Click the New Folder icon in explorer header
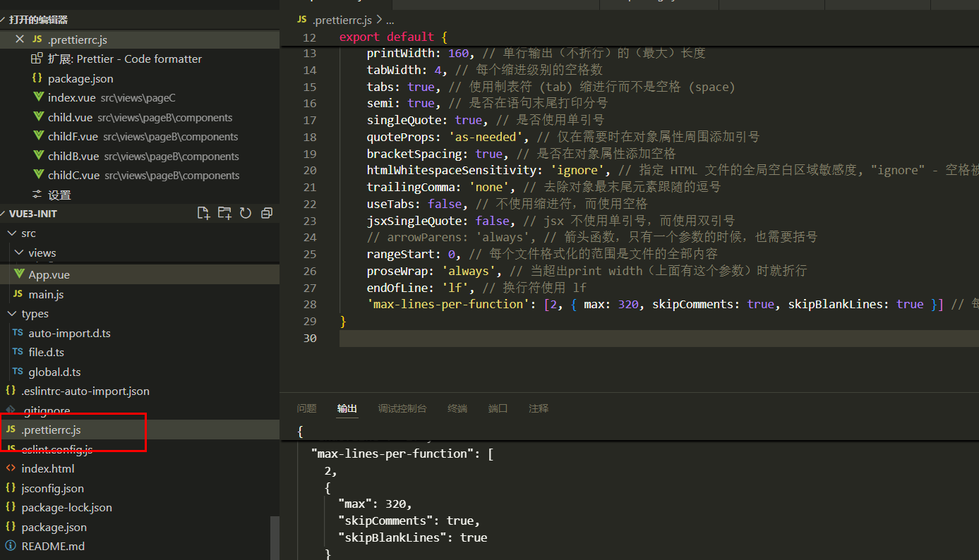The height and width of the screenshot is (560, 979). click(x=224, y=213)
